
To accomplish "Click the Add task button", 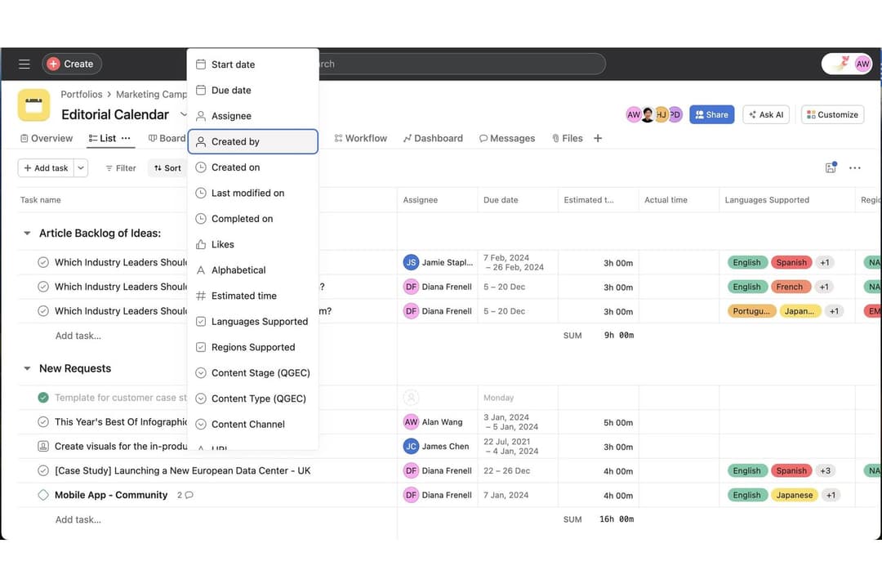I will coord(46,168).
